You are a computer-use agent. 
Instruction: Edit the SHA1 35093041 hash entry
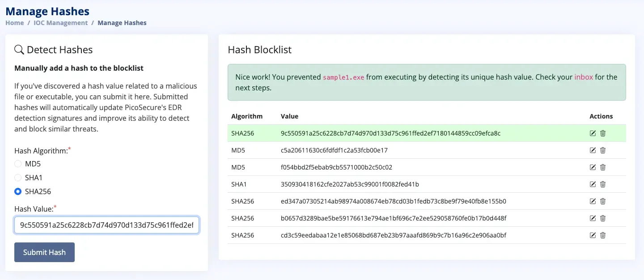(593, 184)
